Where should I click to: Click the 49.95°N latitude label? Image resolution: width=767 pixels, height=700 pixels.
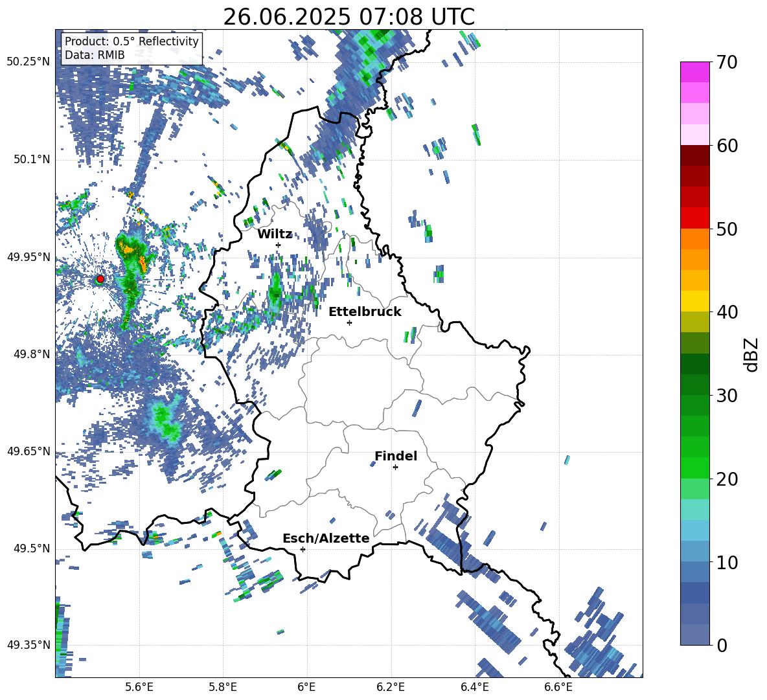(x=28, y=257)
